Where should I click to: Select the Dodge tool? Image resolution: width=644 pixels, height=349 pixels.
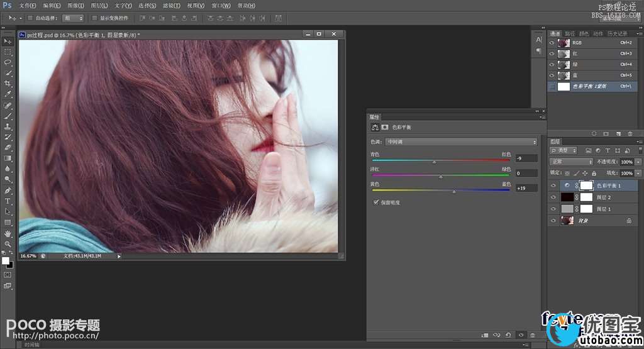tap(8, 179)
